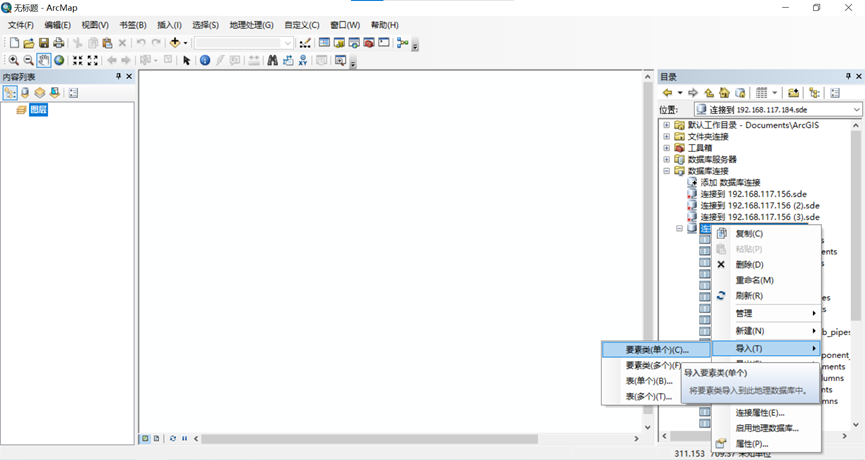Save the map document
Screen dimensions: 865x460
point(44,42)
